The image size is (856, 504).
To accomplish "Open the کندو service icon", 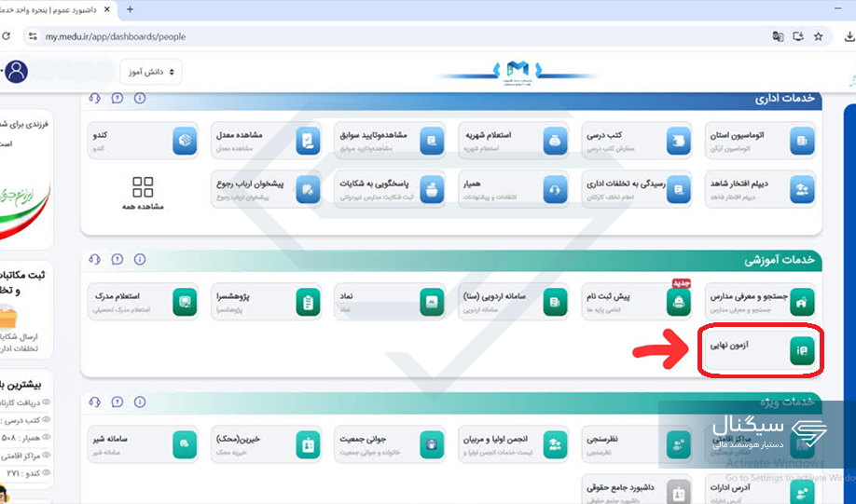I will pos(185,142).
